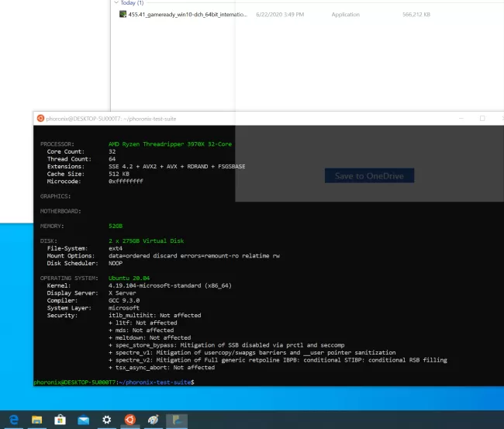Screen dimensions: 504x429
Task: Click the terminal prompt line
Action: (114, 382)
